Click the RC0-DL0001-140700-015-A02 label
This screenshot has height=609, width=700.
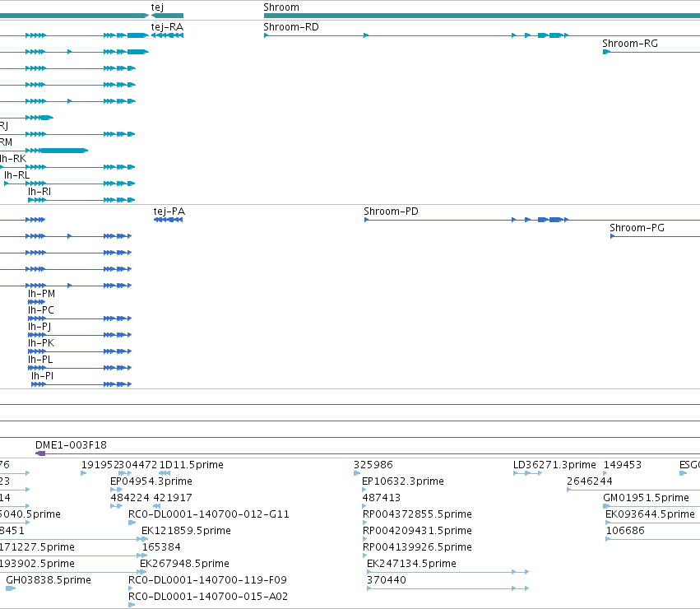click(x=208, y=597)
